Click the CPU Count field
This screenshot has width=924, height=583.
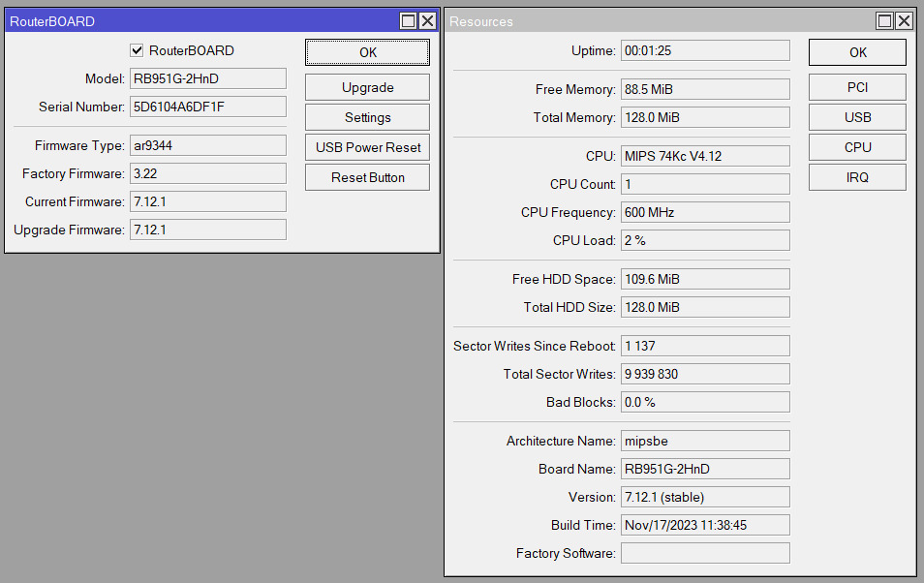[705, 184]
